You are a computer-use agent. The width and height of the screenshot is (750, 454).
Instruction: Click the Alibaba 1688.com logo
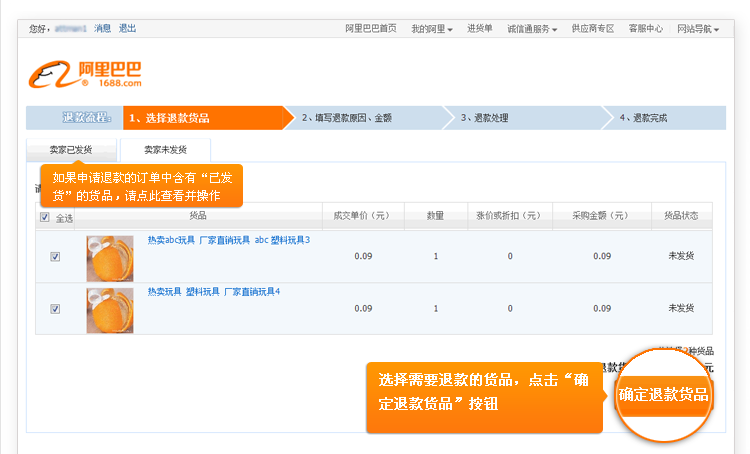click(x=85, y=74)
